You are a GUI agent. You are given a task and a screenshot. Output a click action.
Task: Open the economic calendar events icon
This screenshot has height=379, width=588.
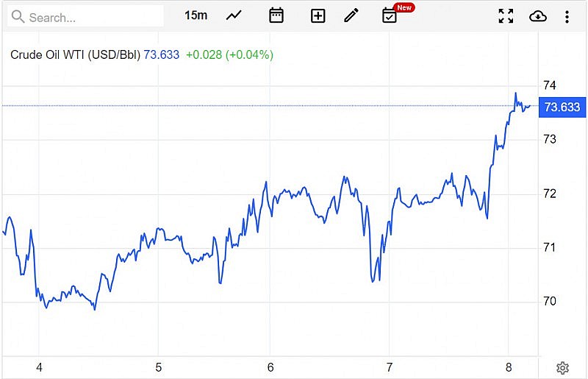point(390,15)
